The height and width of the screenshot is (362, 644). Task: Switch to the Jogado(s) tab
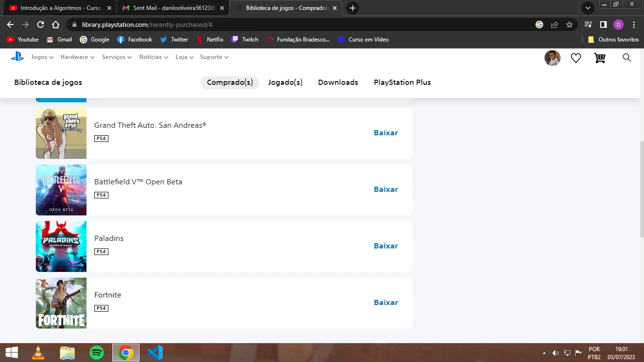[x=285, y=82]
